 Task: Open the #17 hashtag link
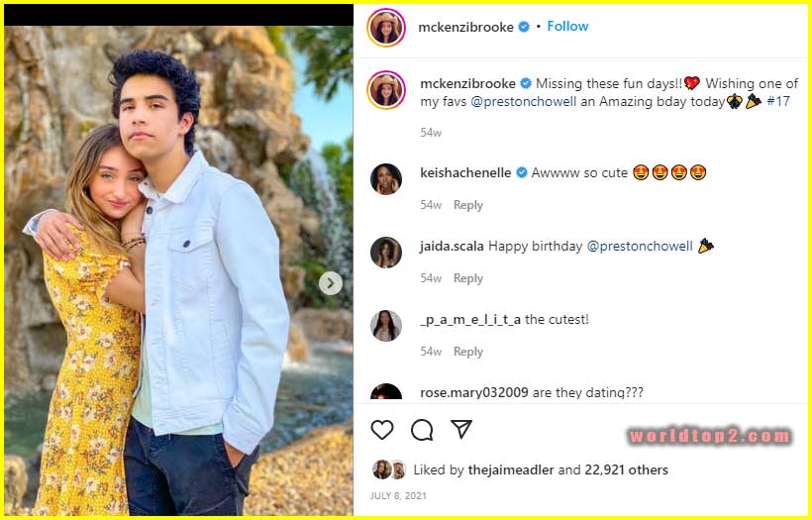coord(778,101)
